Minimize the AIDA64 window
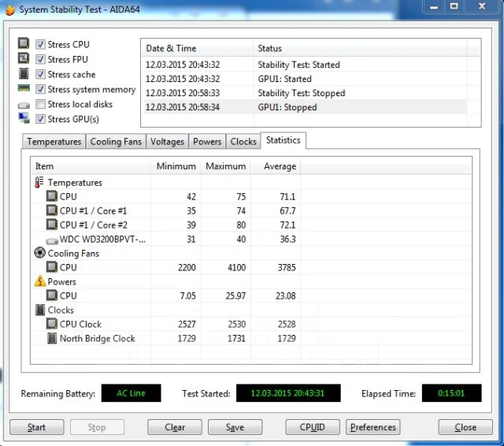 click(434, 6)
